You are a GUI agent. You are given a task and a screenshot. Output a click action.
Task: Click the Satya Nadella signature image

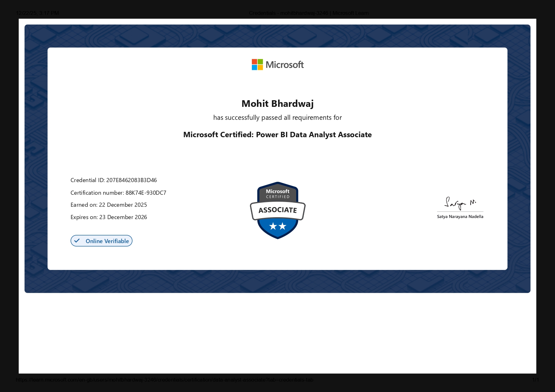tap(460, 204)
